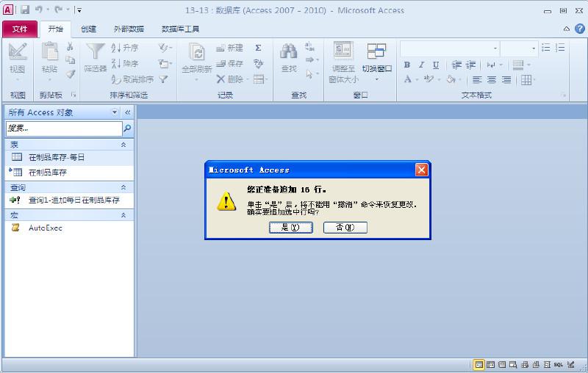Toggle align text left
Screen dimensions: 588x373
coord(477,79)
